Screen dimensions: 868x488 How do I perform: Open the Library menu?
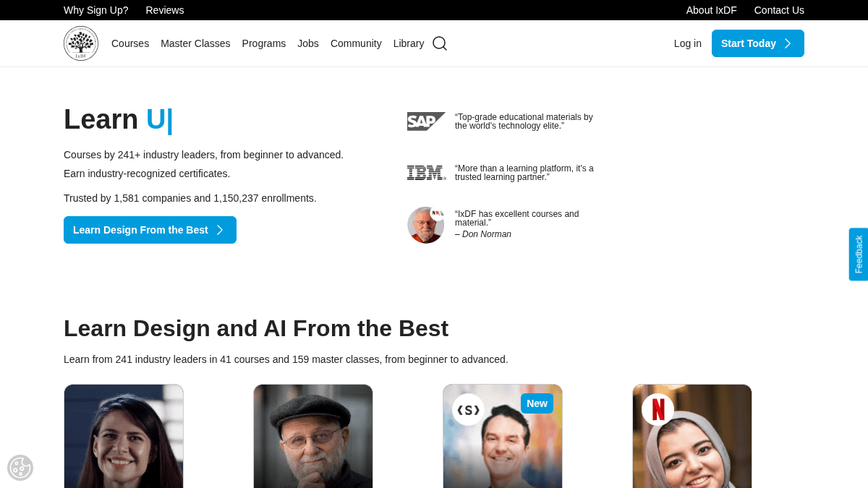click(x=409, y=43)
